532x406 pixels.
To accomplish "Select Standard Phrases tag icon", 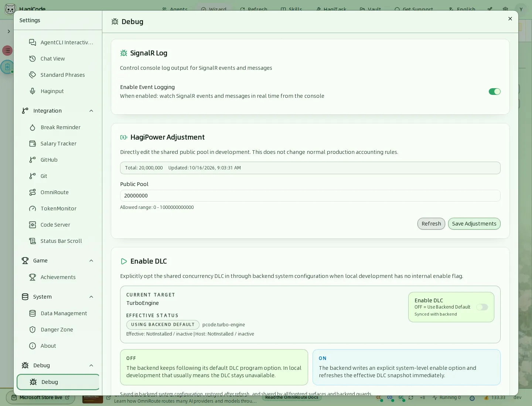I will [33, 75].
